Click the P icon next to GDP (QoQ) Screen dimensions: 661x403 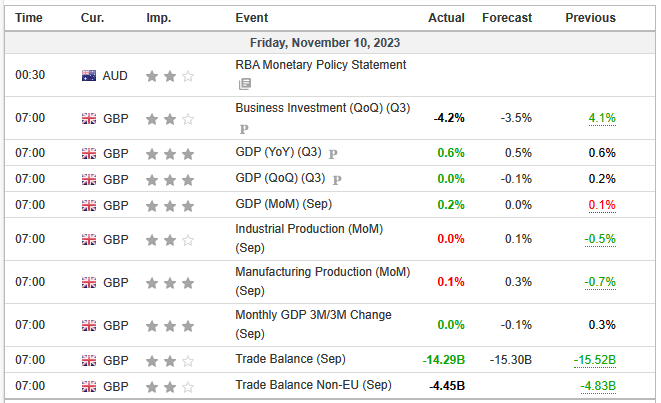(x=337, y=180)
